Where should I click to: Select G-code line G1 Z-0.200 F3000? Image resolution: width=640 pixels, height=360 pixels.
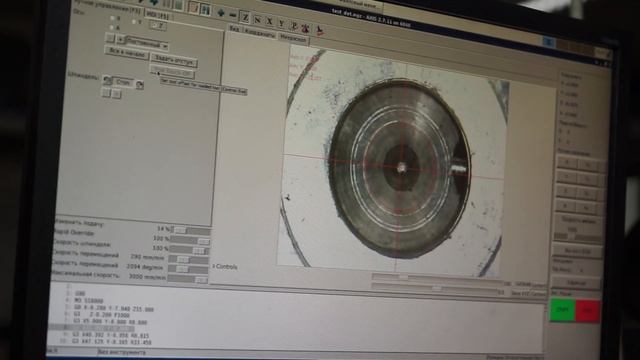[102, 315]
